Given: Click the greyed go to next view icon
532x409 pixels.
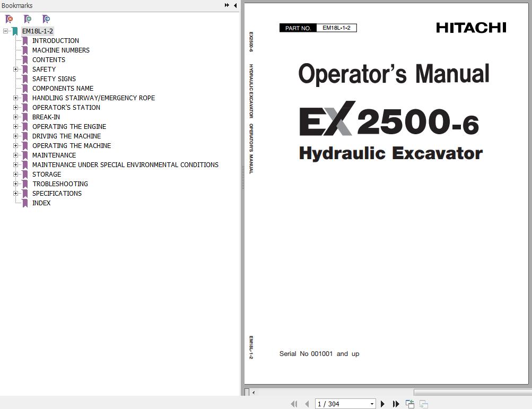Looking at the screenshot, I should [x=423, y=404].
